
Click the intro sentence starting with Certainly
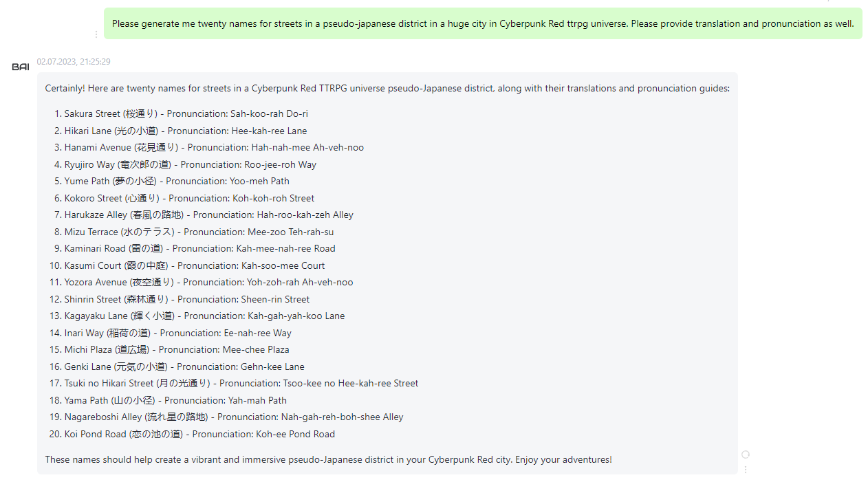[x=387, y=89]
